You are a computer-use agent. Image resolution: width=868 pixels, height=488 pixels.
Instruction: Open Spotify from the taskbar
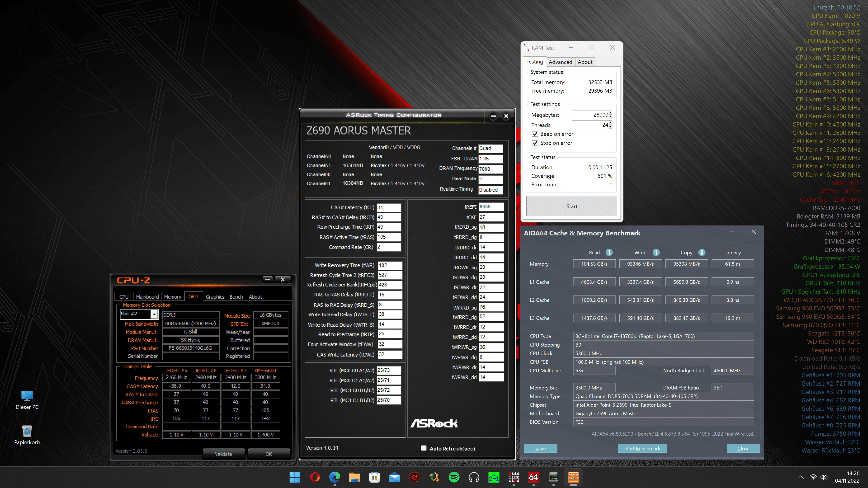454,477
